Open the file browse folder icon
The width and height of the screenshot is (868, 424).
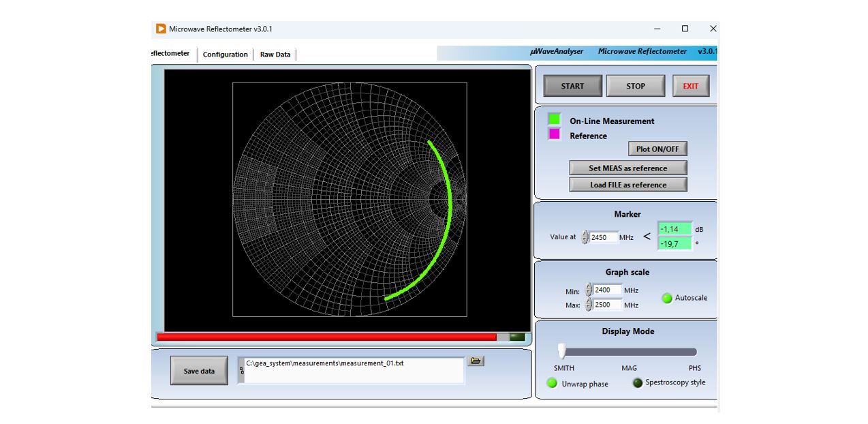(476, 361)
